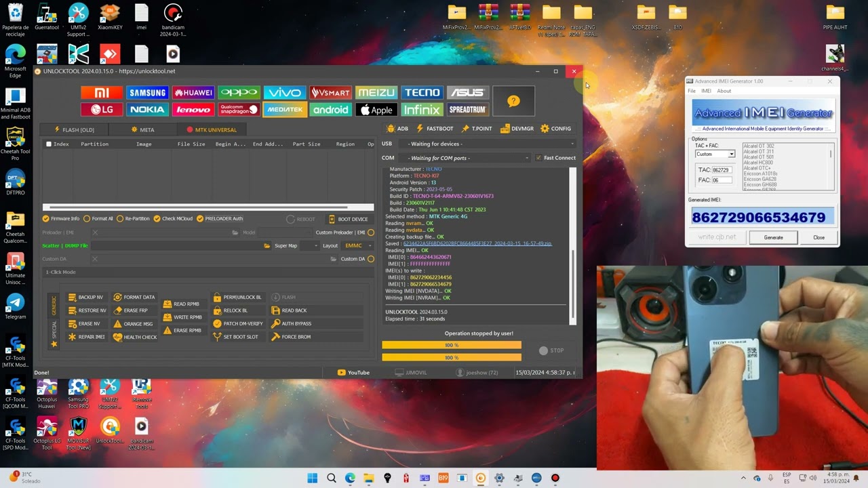
Task: Clear the Custom DA path
Action: pos(95,259)
